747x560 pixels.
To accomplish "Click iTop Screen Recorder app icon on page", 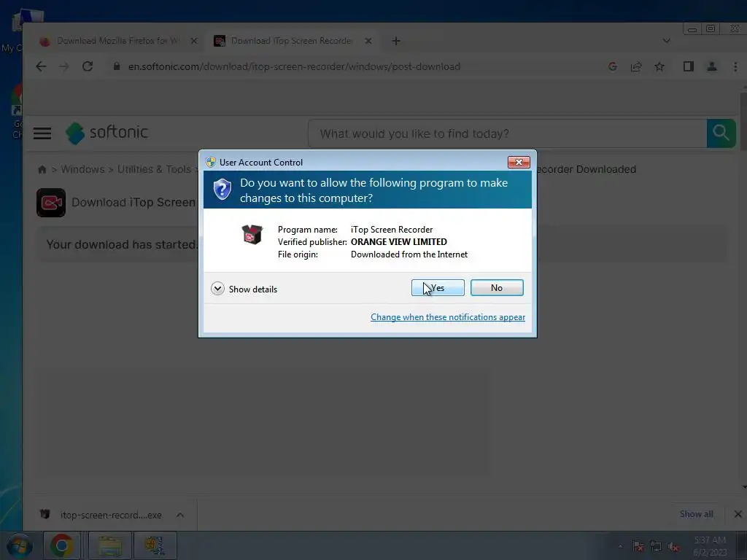I will coord(51,203).
